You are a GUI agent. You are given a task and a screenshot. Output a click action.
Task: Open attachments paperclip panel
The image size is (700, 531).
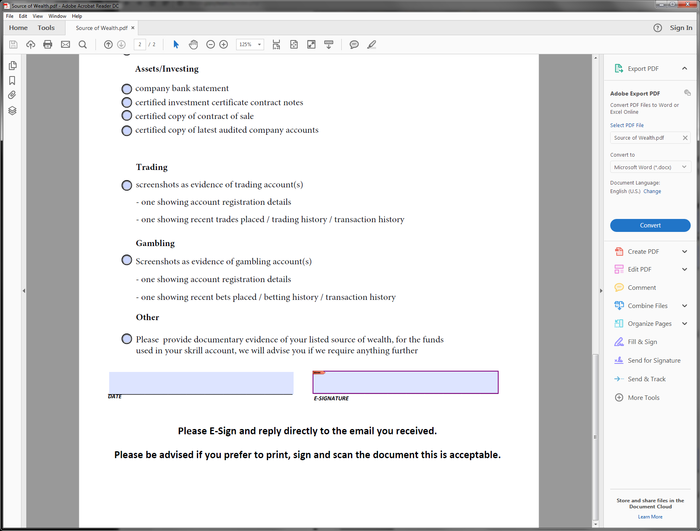point(12,95)
